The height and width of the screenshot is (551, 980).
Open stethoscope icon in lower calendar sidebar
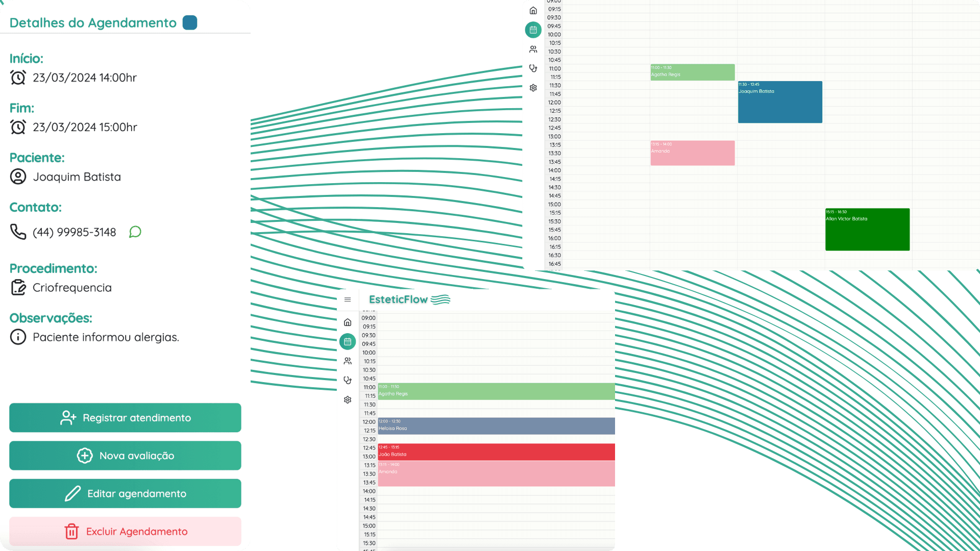pos(348,381)
